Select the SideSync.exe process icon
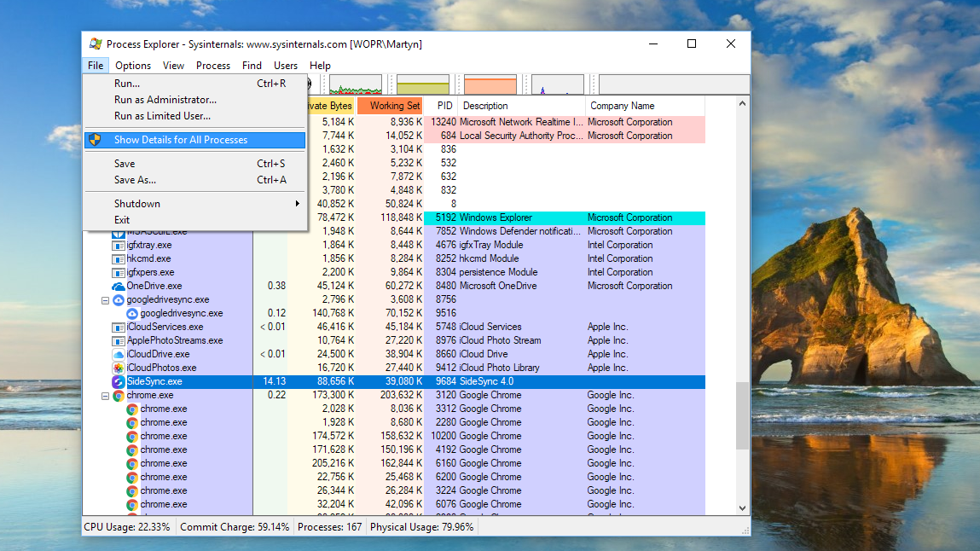Viewport: 980px width, 551px height. tap(119, 381)
